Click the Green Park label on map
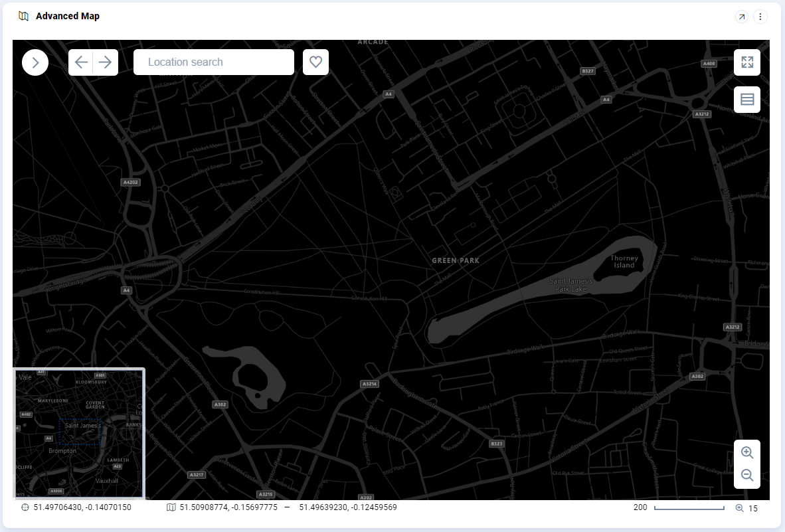 [x=455, y=261]
